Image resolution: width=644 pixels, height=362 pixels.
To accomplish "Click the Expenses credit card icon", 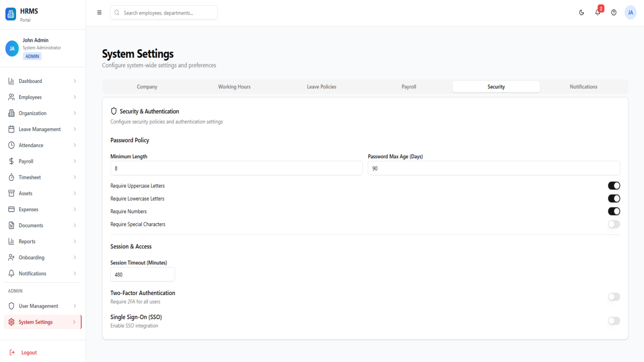I will [12, 210].
